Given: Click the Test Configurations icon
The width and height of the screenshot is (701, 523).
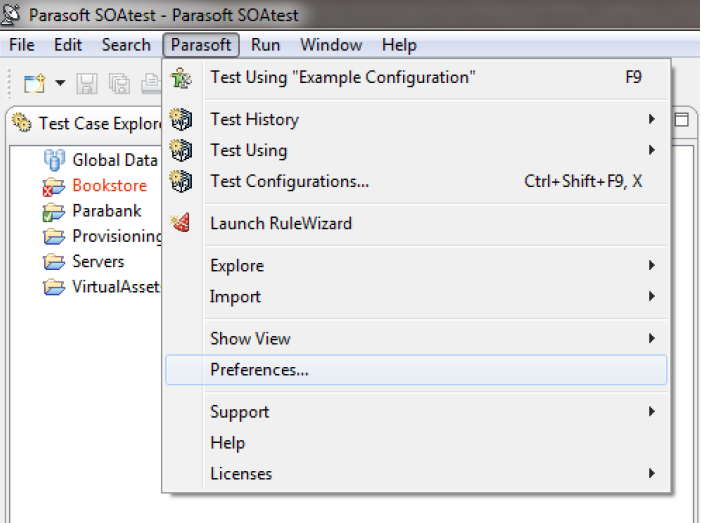Looking at the screenshot, I should (x=181, y=181).
